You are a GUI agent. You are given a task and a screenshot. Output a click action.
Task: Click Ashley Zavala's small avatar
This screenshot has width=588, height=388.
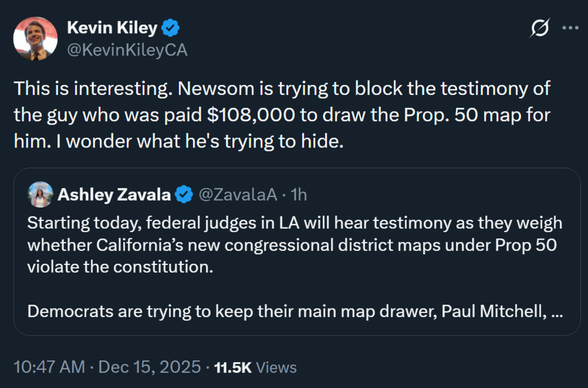pos(40,194)
